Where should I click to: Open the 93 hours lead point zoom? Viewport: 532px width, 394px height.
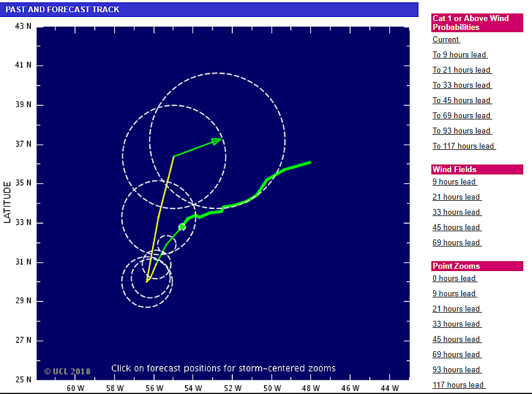point(457,370)
